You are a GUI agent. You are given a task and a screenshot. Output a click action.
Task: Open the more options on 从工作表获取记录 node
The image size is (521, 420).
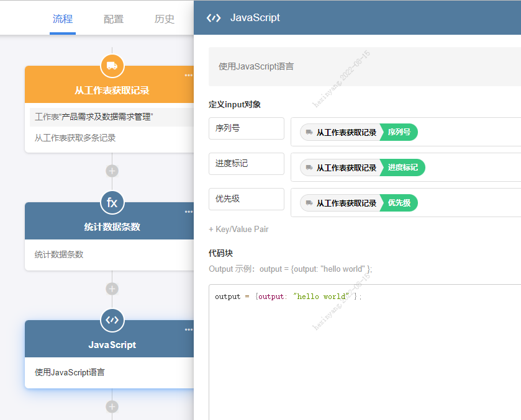188,76
